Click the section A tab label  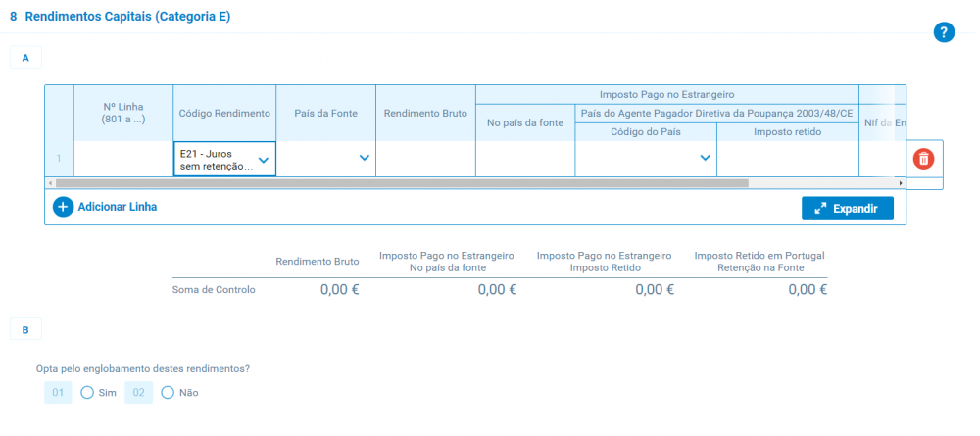click(x=25, y=59)
